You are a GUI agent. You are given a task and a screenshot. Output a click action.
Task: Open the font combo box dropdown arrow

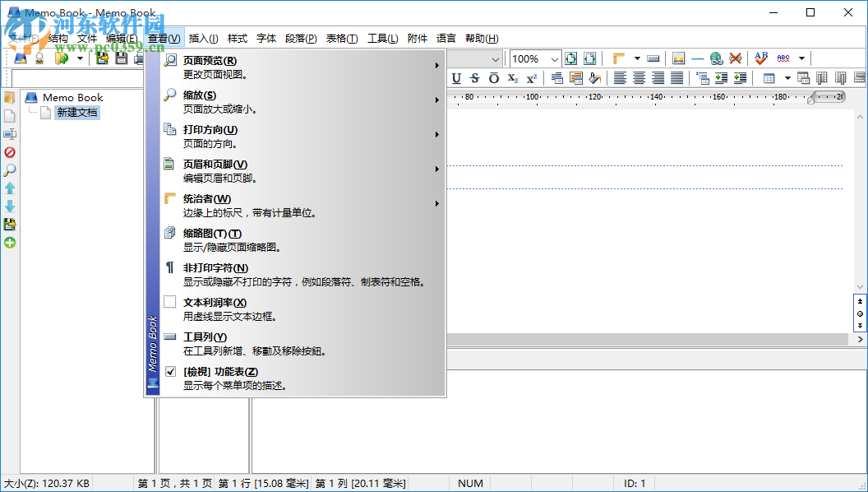496,58
